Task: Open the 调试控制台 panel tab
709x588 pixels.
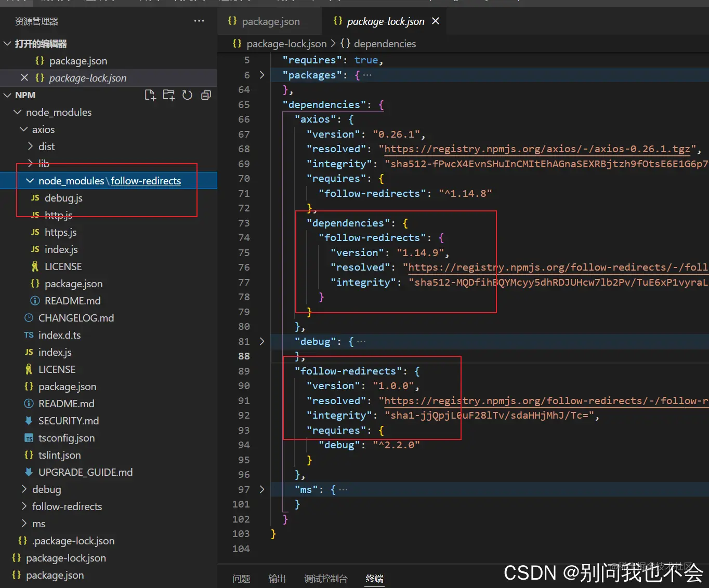Action: pyautogui.click(x=326, y=579)
